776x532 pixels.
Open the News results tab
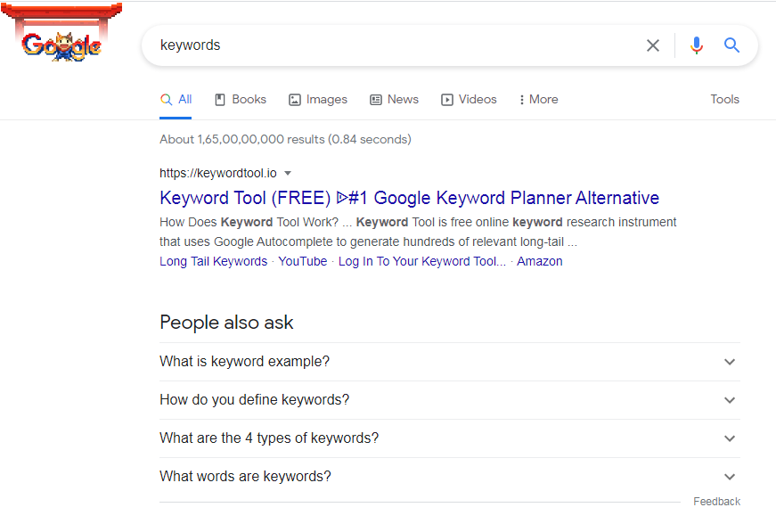point(394,100)
